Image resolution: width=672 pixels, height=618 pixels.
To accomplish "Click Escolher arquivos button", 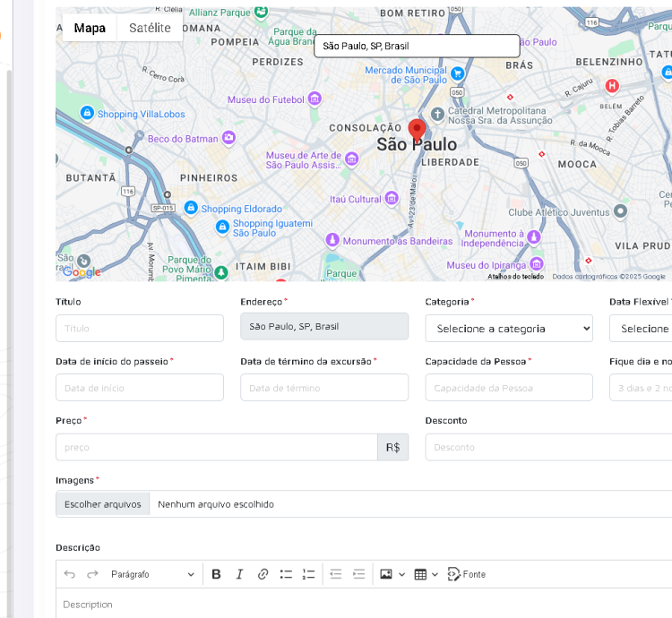I will pos(103,504).
